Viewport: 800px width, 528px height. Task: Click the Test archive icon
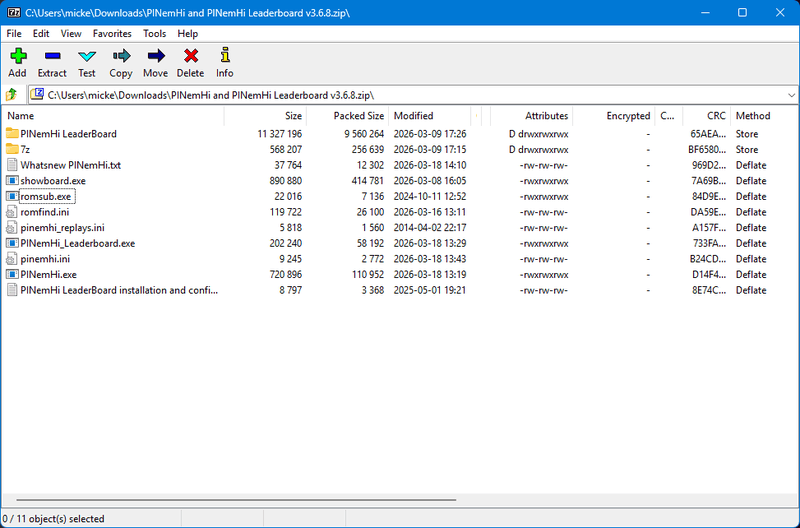(x=87, y=55)
